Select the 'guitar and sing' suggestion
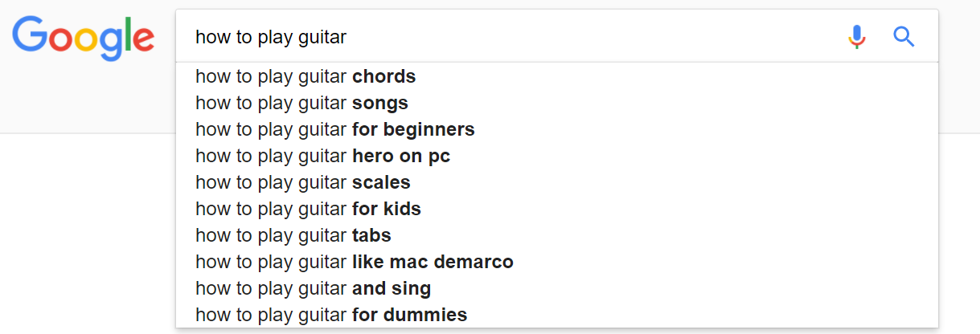 (x=313, y=288)
